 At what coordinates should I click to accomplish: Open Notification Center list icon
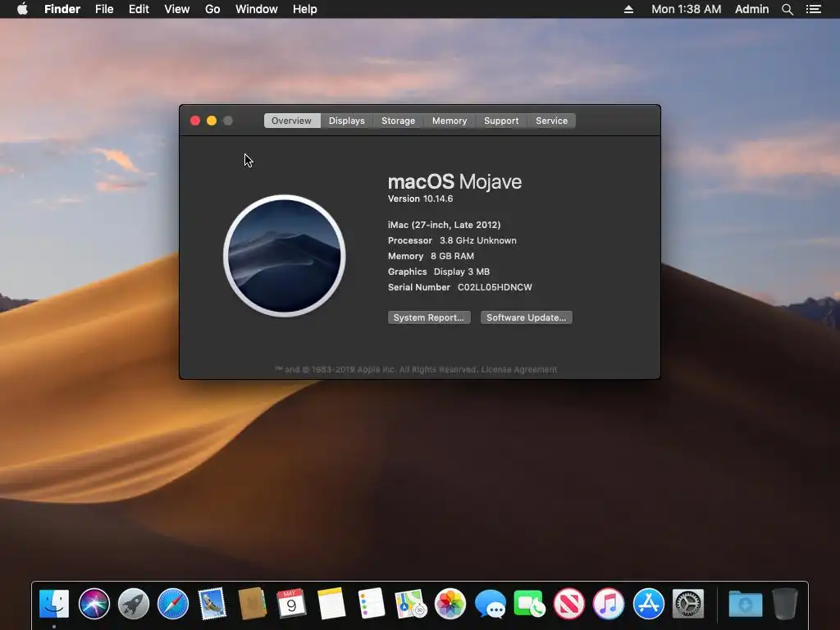coord(813,9)
